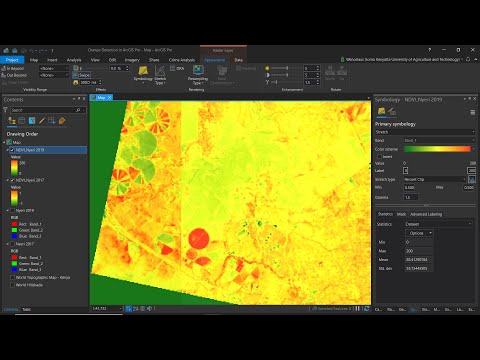Show the stretch histogram button
Viewport: 480px width, 360px height.
pos(472,179)
